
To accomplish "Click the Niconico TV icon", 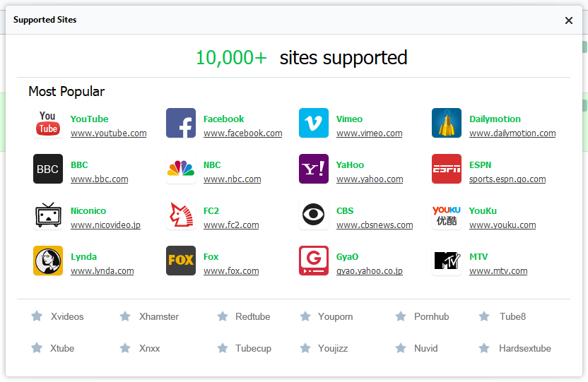I will (48, 215).
